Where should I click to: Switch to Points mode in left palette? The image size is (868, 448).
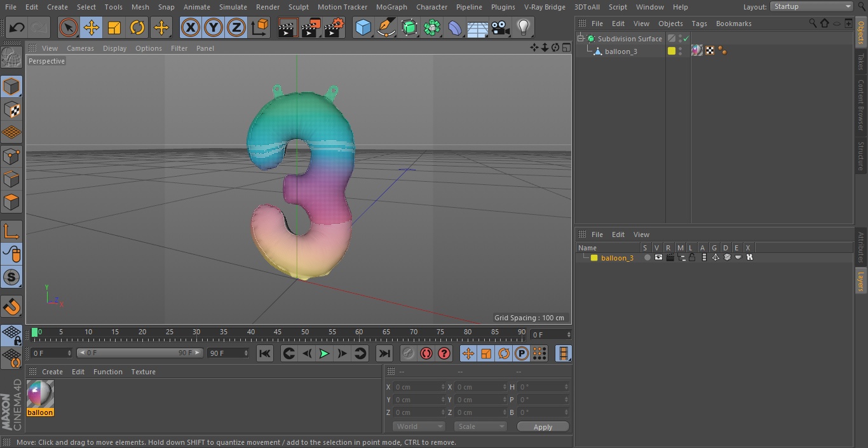[x=11, y=156]
